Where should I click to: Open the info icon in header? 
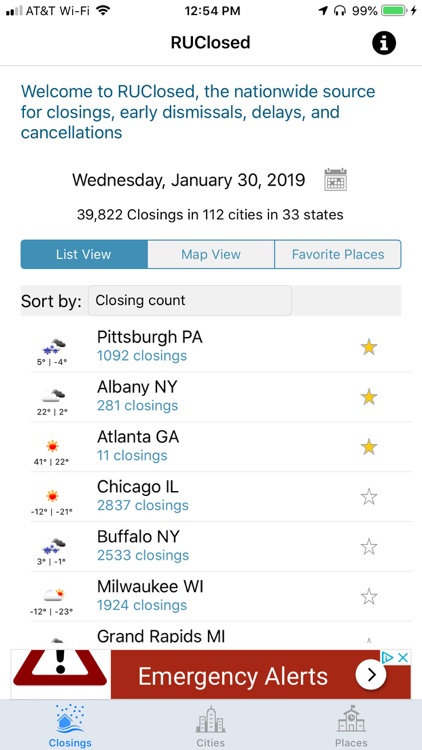click(x=384, y=44)
